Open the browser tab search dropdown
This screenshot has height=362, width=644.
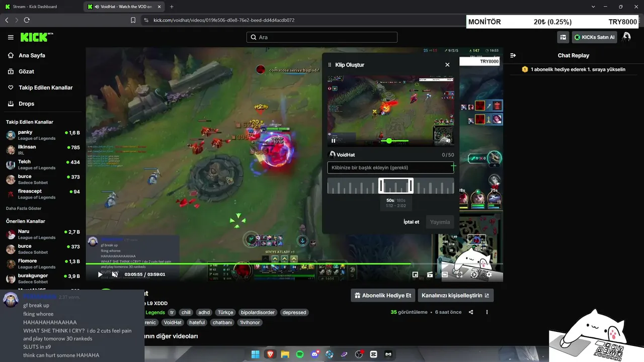coord(593,7)
